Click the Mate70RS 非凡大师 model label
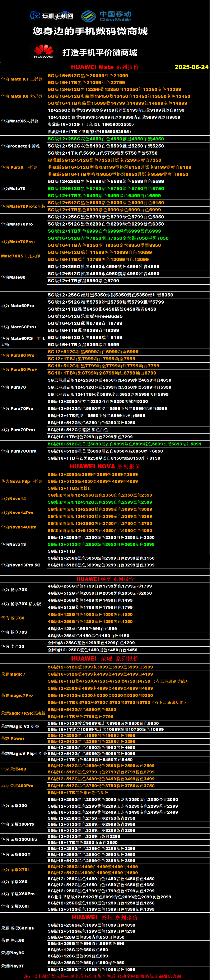Screen dimensions: 210x980 [x=20, y=256]
